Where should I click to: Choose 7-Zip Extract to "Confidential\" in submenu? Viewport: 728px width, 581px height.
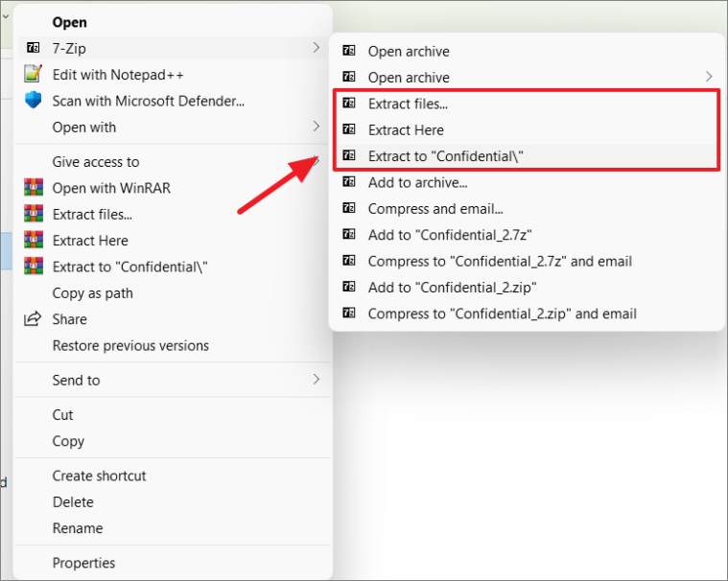[527, 156]
